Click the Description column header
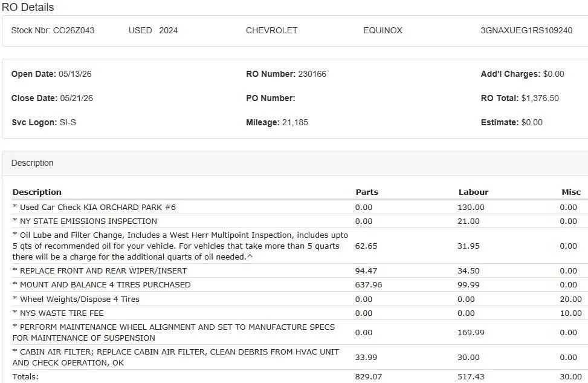Screen dimensions: 588x383 pyautogui.click(x=37, y=192)
